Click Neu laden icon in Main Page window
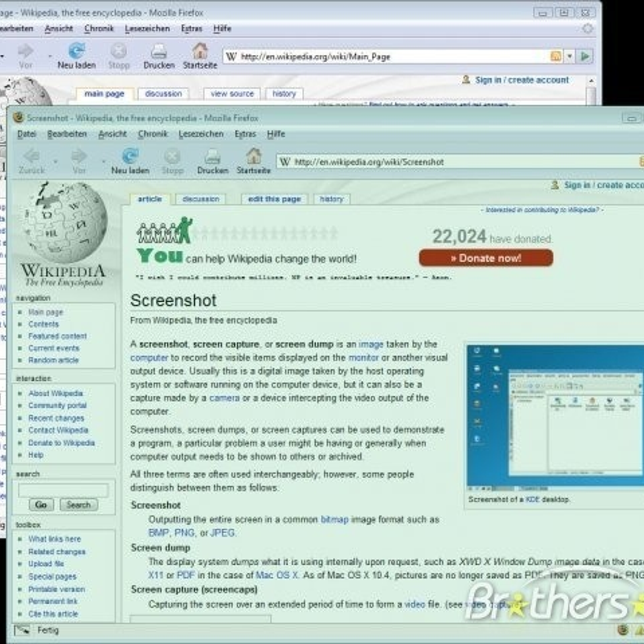644x644 pixels. 76,51
